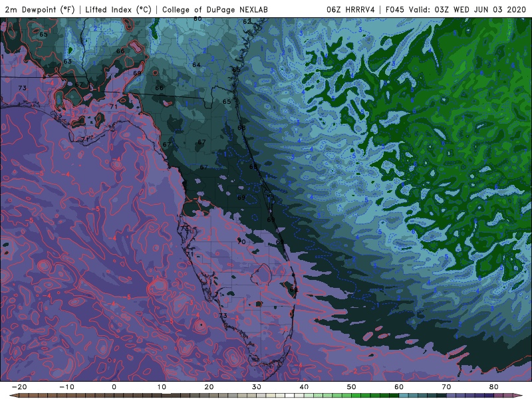Click the 'College of DuPage NEXLAB' label
Viewport: 532px width, 399px height.
coord(215,9)
